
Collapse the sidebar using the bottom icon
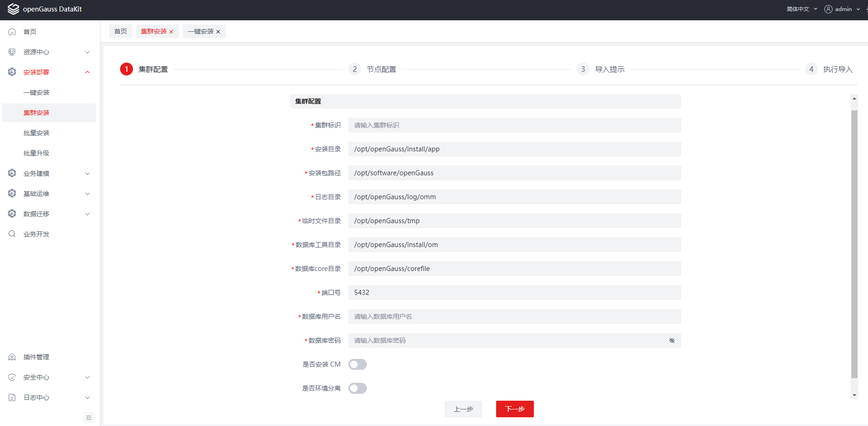[89, 418]
